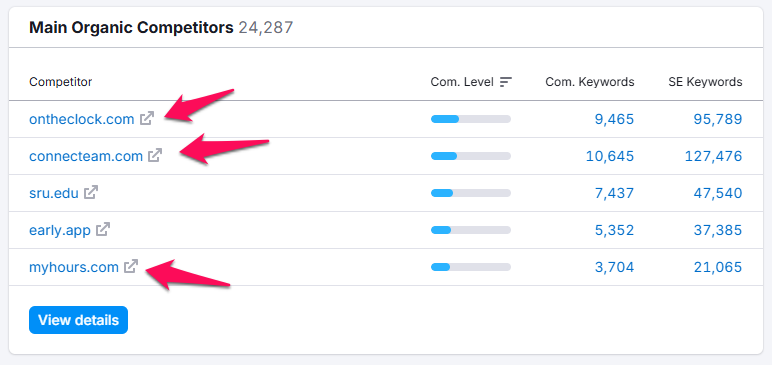Open 3,704 common keywords for myhours.com

(614, 267)
